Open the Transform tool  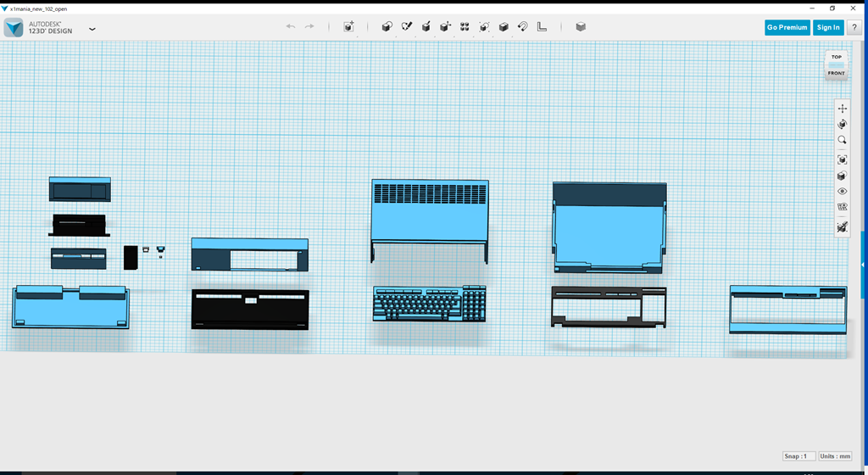[x=348, y=27]
